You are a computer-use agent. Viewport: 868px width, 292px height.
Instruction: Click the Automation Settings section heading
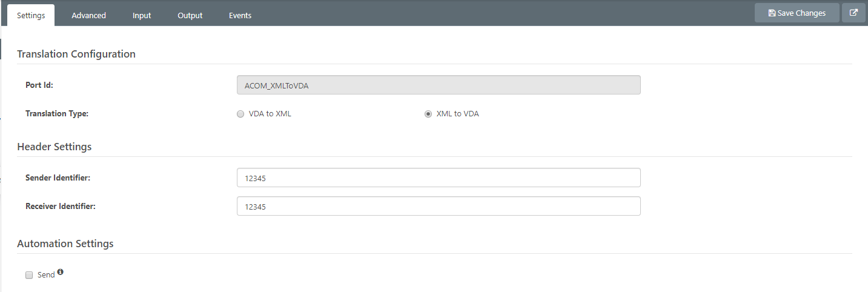point(65,244)
